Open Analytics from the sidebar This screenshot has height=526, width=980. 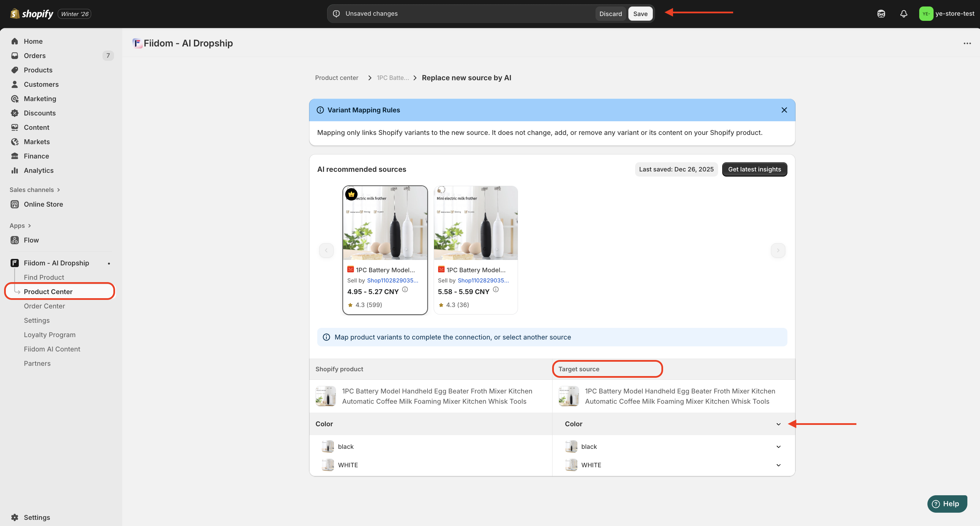[x=39, y=170]
